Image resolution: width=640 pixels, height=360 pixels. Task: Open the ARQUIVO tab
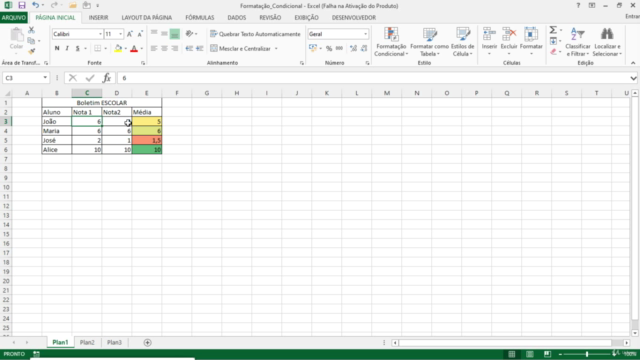13,18
